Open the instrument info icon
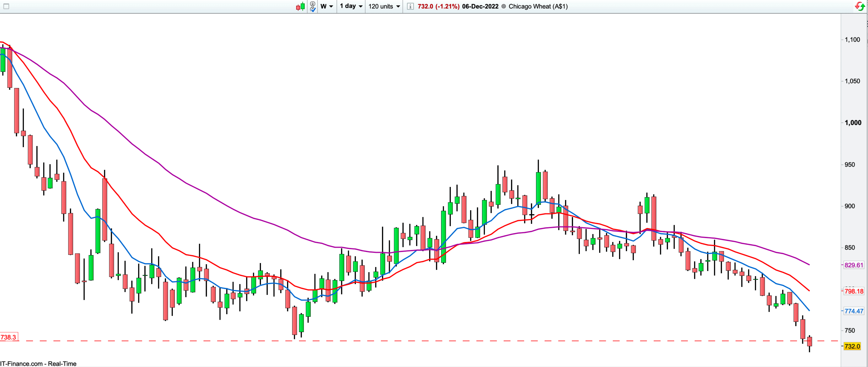This screenshot has width=868, height=367. click(x=410, y=6)
